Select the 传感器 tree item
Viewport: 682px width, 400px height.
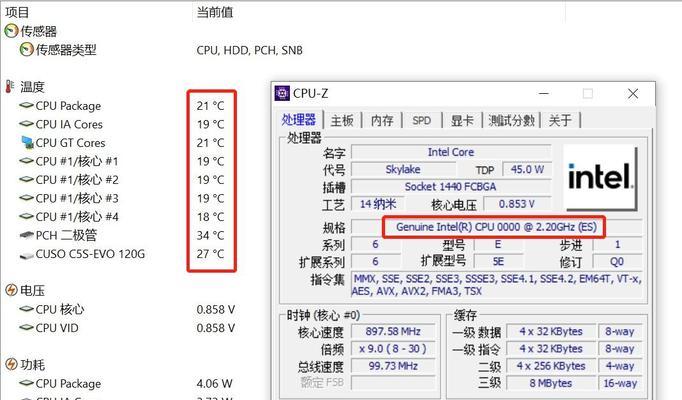[39, 31]
